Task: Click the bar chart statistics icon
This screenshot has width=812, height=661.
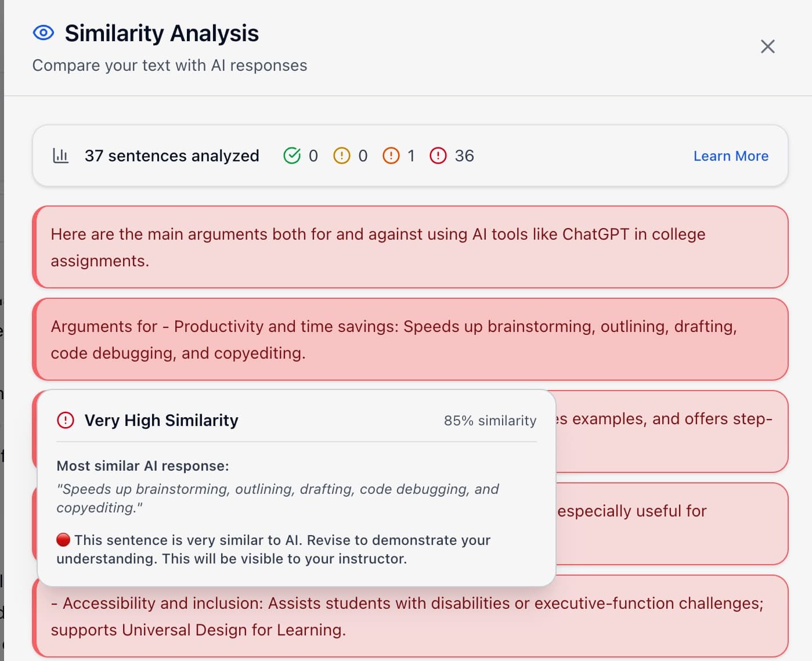Action: point(61,156)
